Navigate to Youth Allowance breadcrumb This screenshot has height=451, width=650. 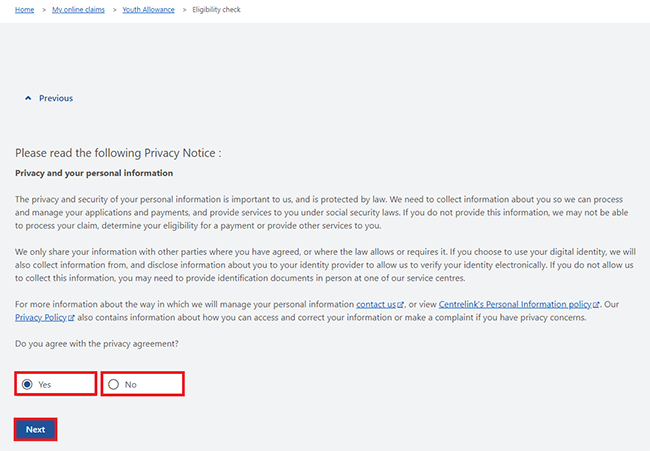pos(148,10)
